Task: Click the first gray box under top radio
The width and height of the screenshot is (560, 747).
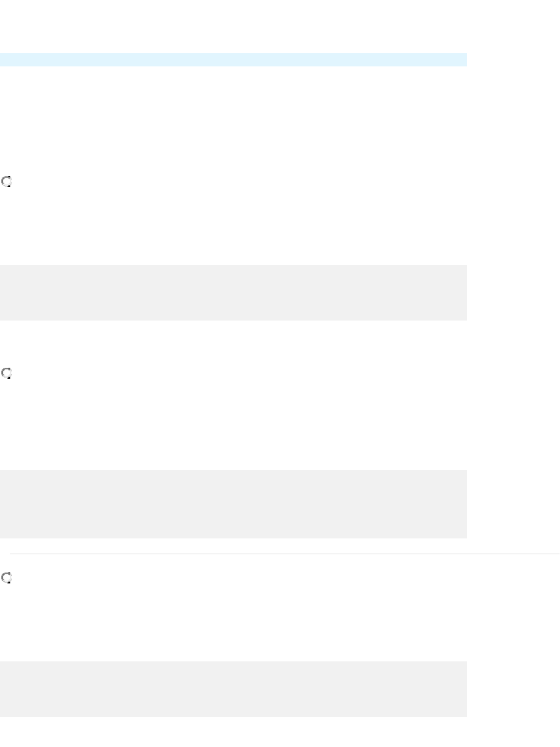Action: [233, 293]
